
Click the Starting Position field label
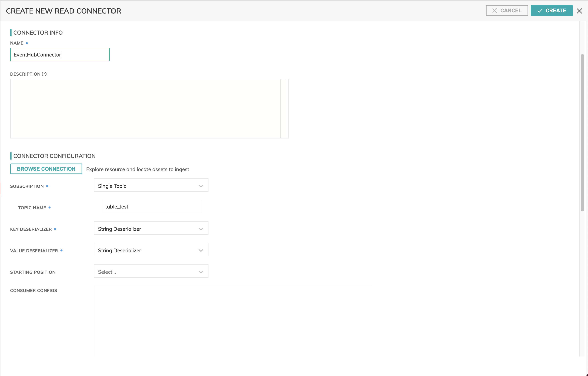pos(33,272)
